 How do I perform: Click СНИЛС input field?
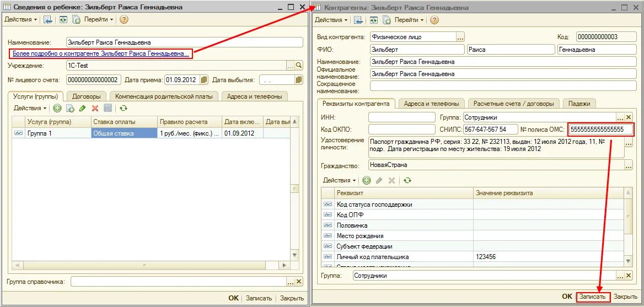490,130
